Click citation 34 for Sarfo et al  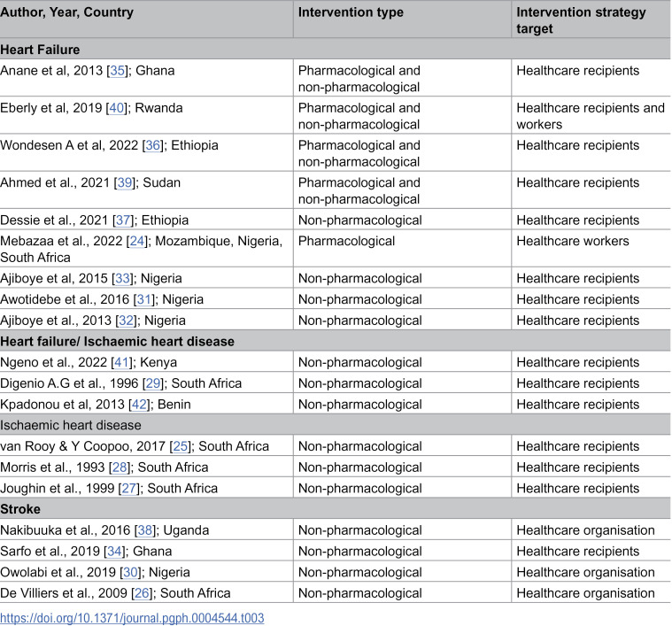pyautogui.click(x=115, y=552)
